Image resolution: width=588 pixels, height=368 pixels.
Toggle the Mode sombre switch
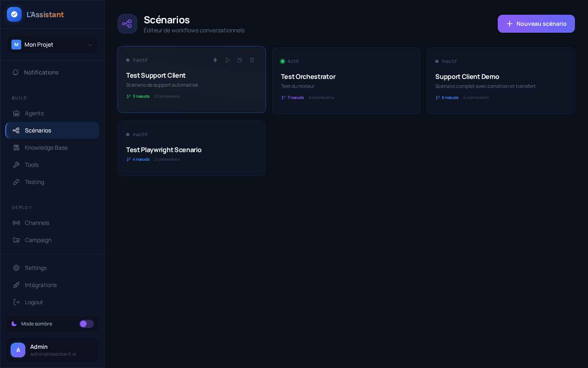click(87, 324)
